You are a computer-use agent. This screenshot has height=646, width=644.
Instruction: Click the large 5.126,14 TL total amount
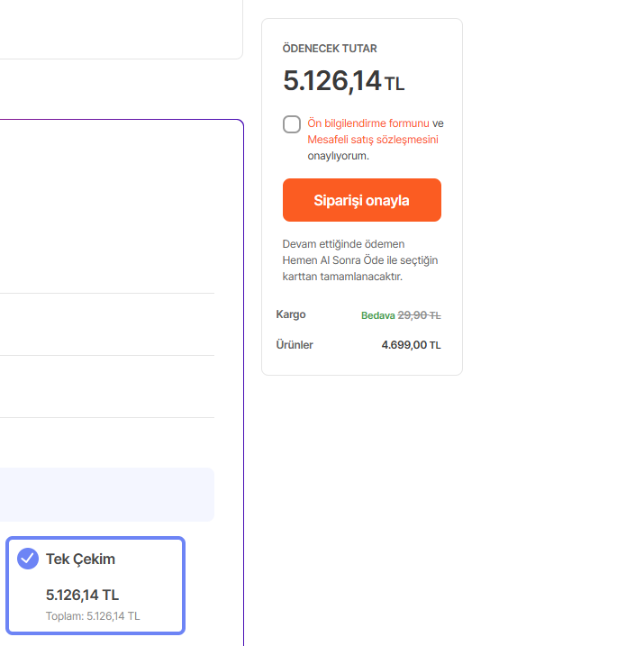[342, 81]
